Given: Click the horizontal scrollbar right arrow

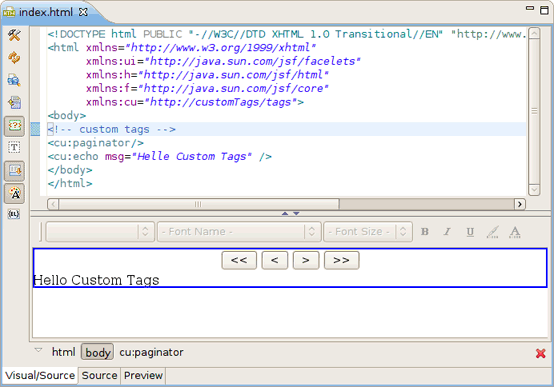Looking at the screenshot, I should point(519,204).
